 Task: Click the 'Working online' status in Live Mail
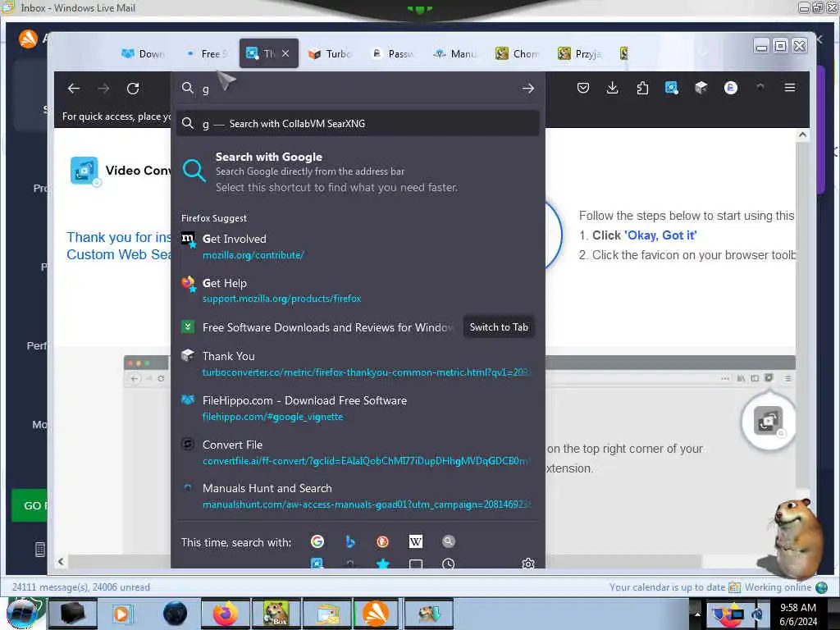778,587
